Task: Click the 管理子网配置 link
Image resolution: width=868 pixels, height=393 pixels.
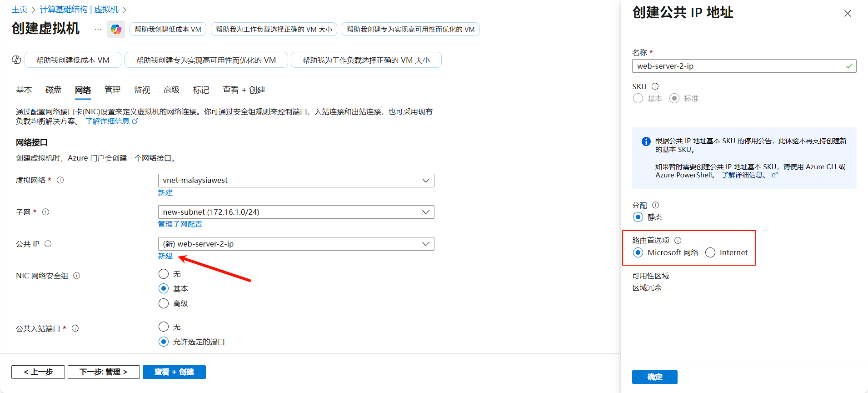Action: 180,224
